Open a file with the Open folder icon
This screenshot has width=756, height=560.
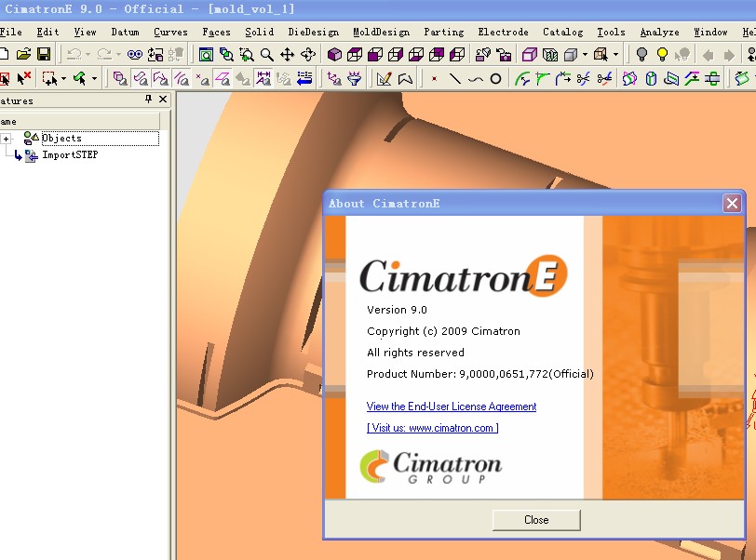point(23,55)
